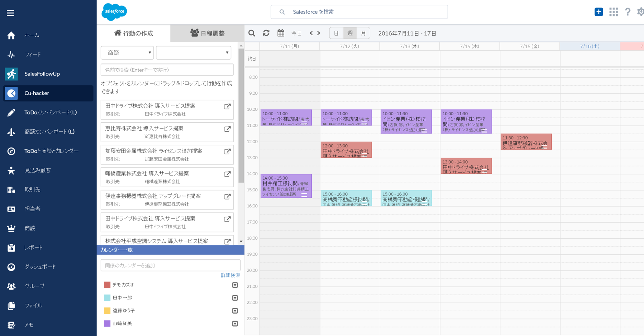Image resolution: width=644 pixels, height=336 pixels.
Task: Click the ホーム house icon
Action: (11, 35)
